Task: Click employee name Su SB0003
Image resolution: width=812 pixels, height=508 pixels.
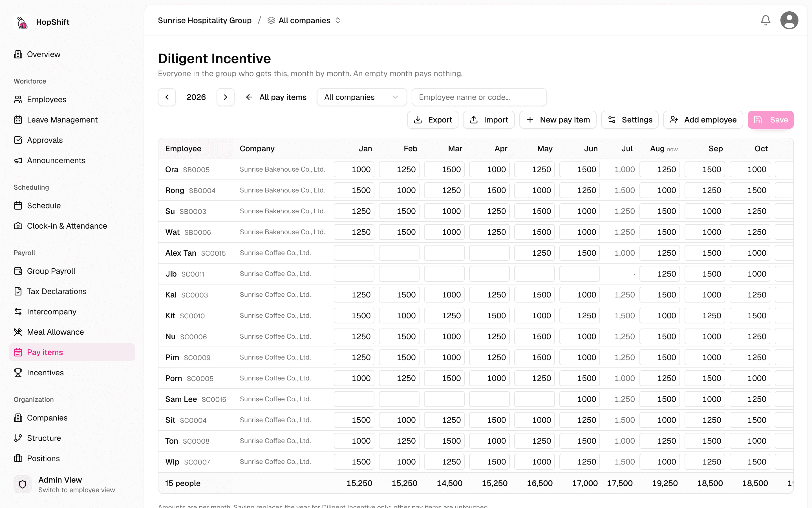Action: [x=186, y=211]
